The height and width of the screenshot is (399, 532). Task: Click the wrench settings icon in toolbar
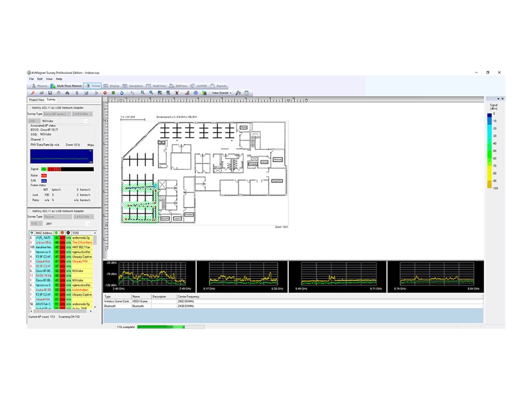[x=238, y=93]
